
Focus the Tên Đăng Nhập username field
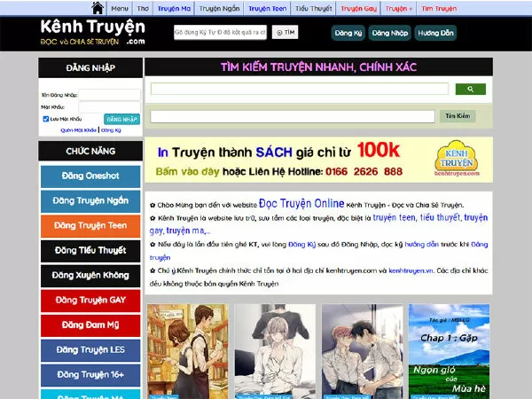tap(109, 95)
